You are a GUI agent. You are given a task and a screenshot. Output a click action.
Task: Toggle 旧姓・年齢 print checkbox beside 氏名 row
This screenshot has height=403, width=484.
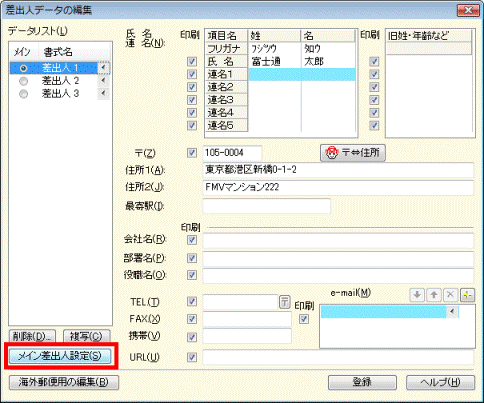tap(374, 61)
